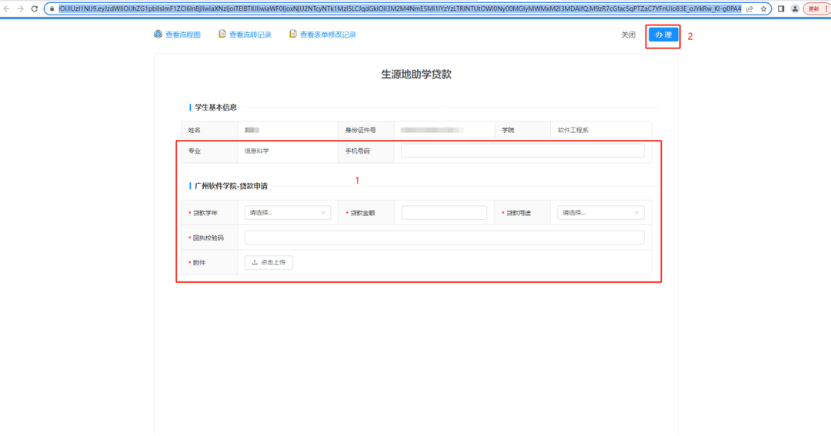Expand the 贷款用途 dropdown
The width and height of the screenshot is (831, 436).
pos(600,213)
